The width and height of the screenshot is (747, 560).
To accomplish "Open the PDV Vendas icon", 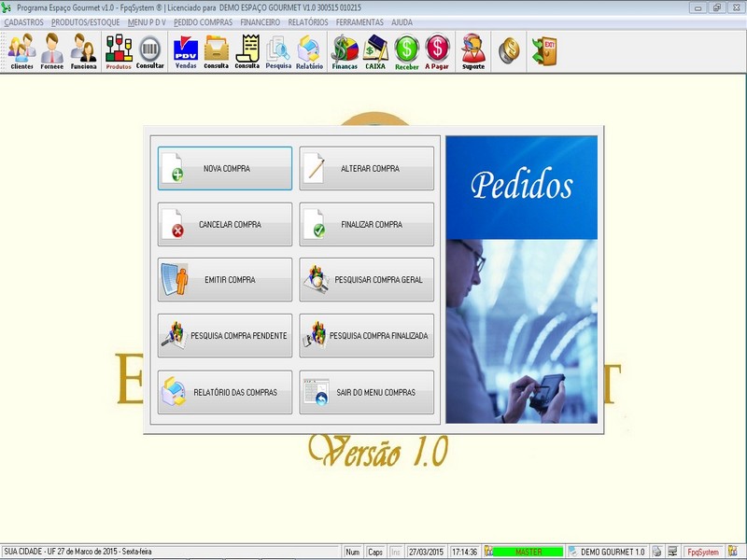I will [x=186, y=51].
